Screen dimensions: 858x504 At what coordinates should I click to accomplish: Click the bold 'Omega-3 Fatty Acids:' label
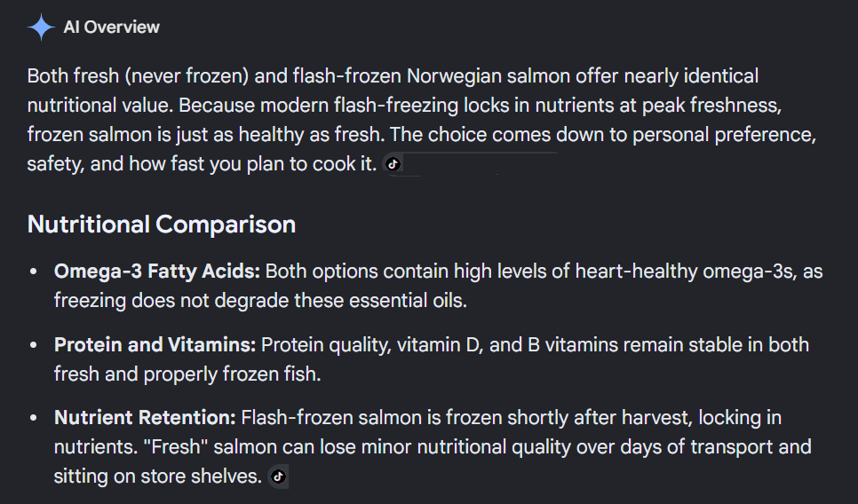[157, 272]
